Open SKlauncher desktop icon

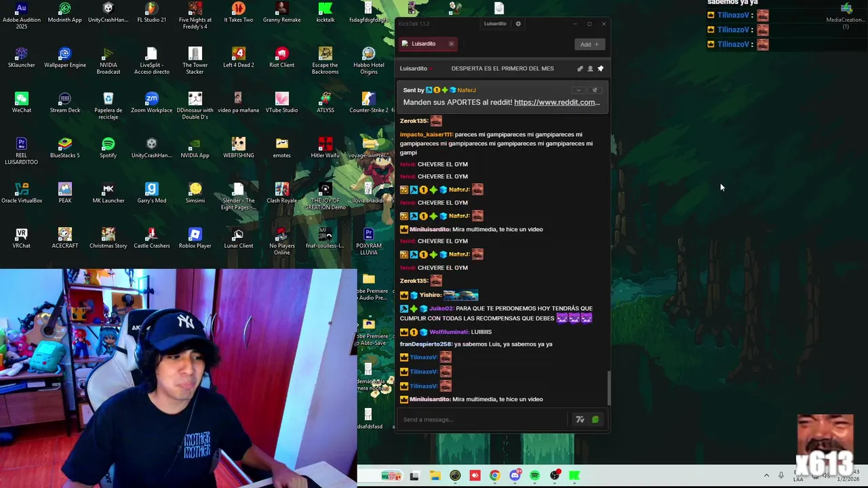(21, 58)
